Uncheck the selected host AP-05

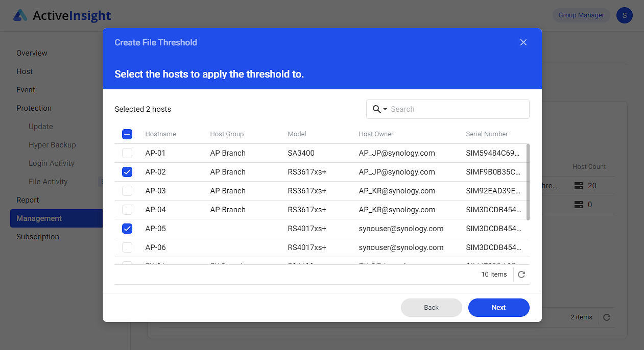127,229
